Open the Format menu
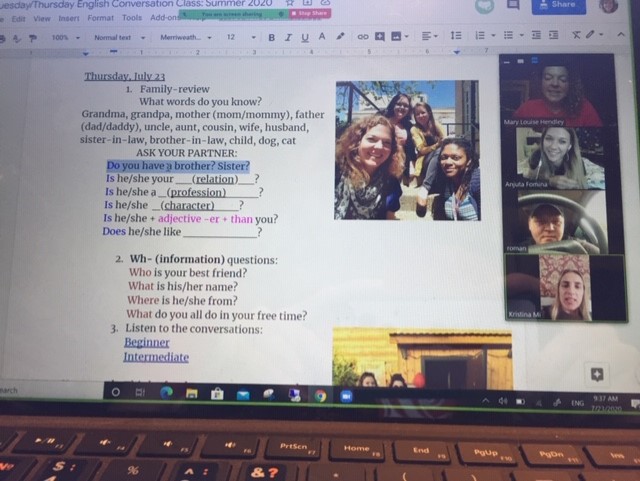The width and height of the screenshot is (640, 481). click(x=100, y=18)
